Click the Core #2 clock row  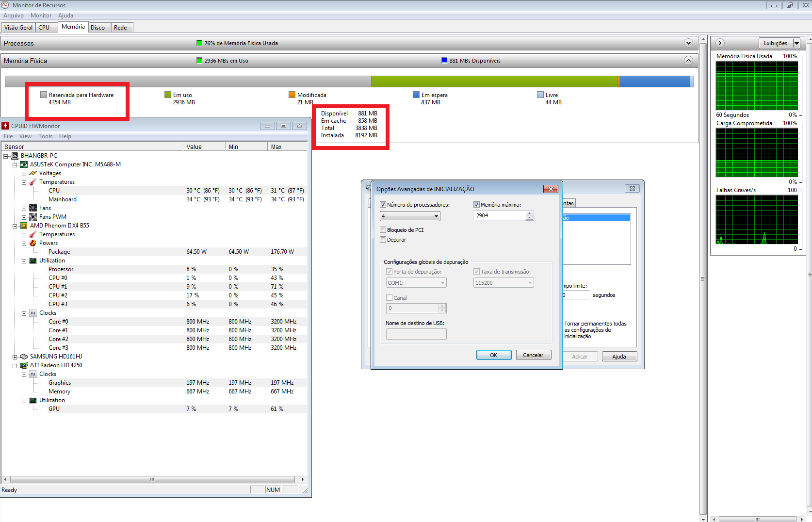(154, 339)
